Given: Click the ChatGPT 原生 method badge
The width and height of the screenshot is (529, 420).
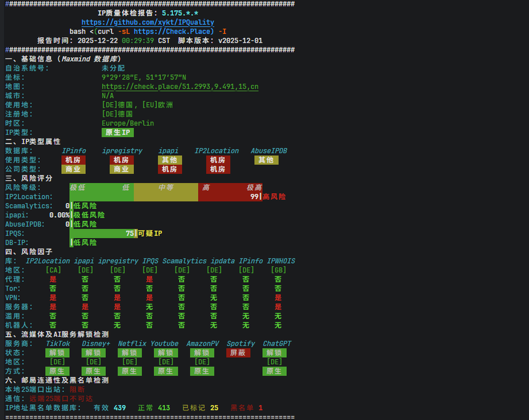Looking at the screenshot, I should coord(274,371).
